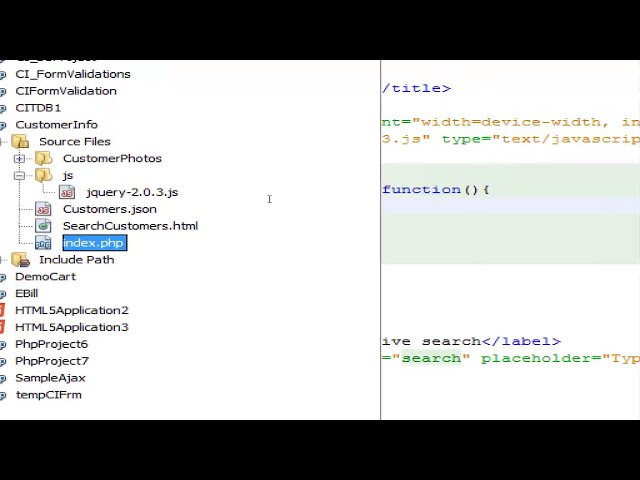Click the Include Path folder icon
This screenshot has height=480, width=640.
(x=20, y=260)
